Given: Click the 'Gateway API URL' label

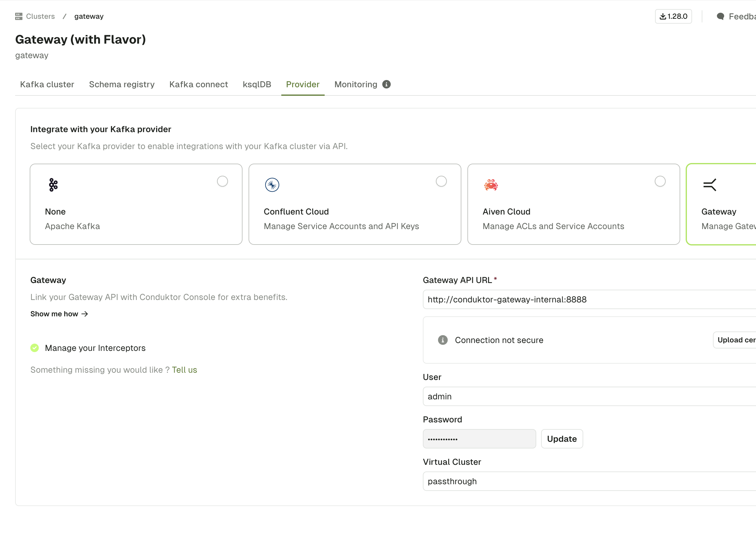Looking at the screenshot, I should pyautogui.click(x=457, y=280).
